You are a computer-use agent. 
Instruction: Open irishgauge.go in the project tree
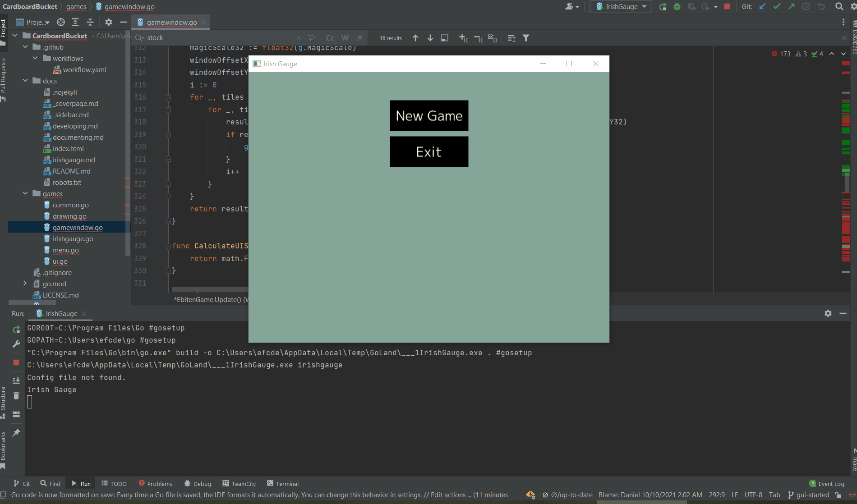click(73, 239)
